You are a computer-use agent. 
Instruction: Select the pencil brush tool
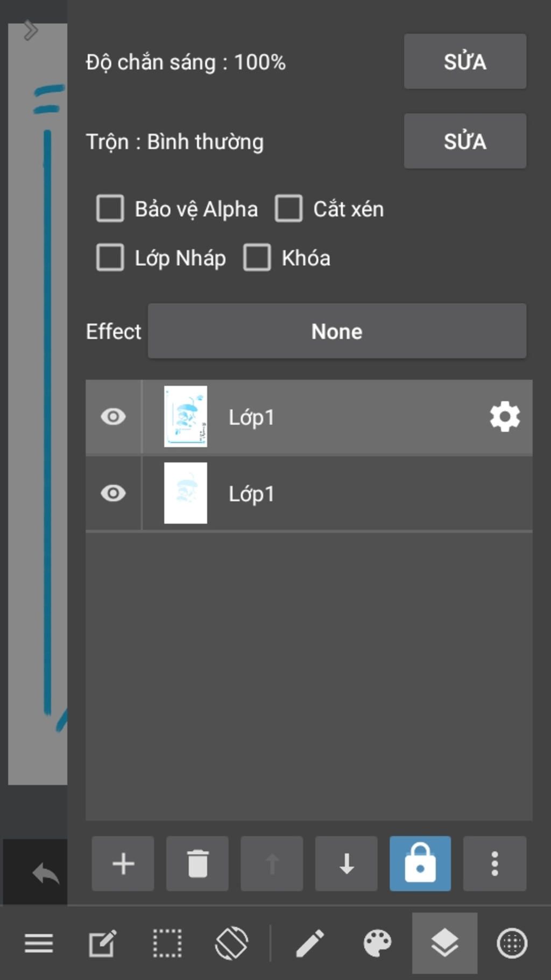310,943
